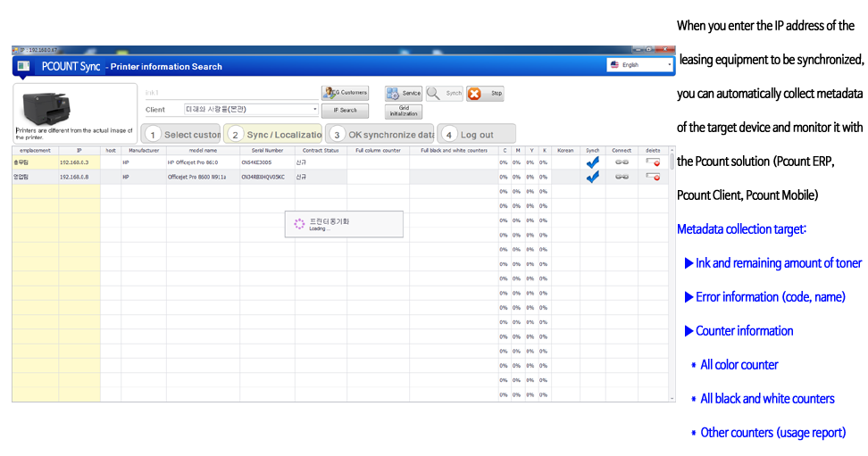Toggle Synch checkmark for second printer row
Viewport: 868px width, 456px height.
[x=592, y=177]
